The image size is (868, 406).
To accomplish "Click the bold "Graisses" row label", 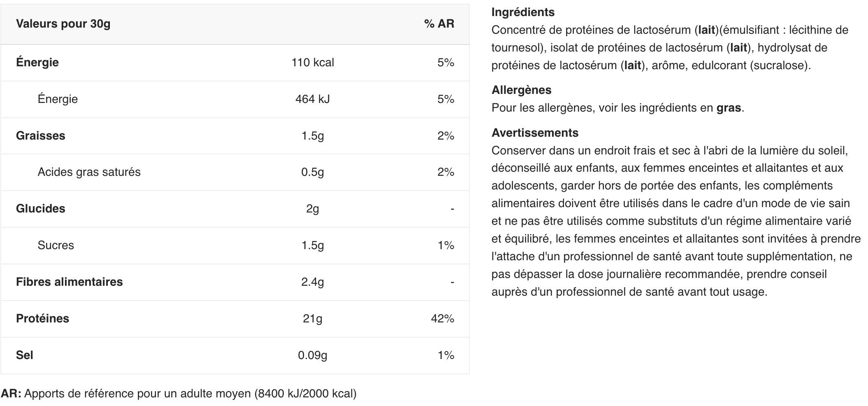I will coord(40,136).
